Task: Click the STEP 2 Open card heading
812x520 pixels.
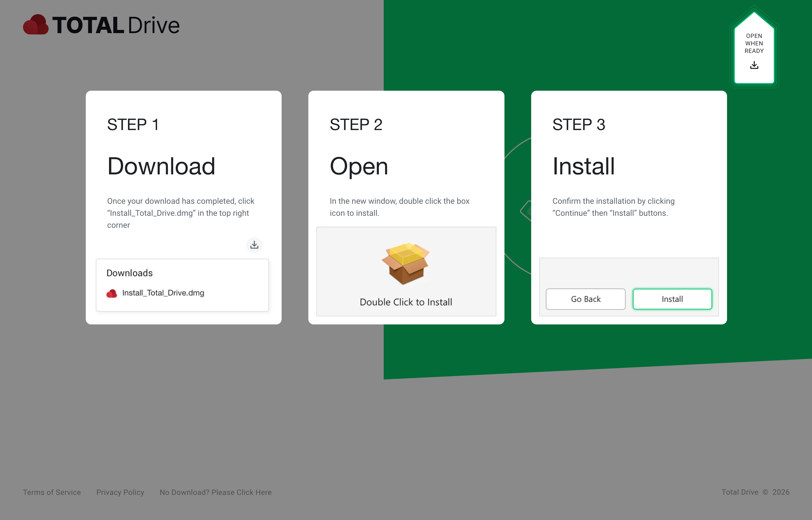Action: tap(359, 166)
